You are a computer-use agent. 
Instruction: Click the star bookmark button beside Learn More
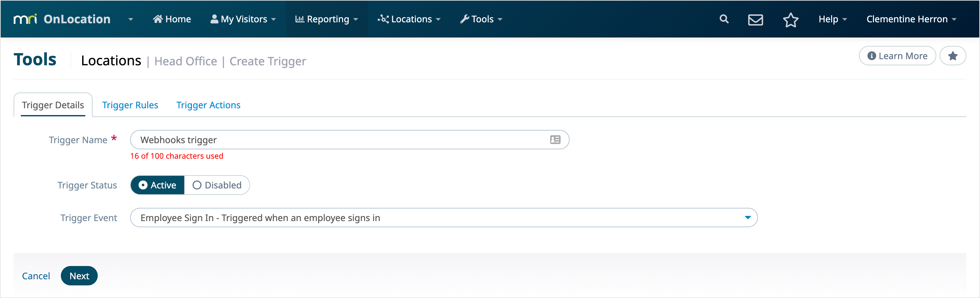point(952,56)
